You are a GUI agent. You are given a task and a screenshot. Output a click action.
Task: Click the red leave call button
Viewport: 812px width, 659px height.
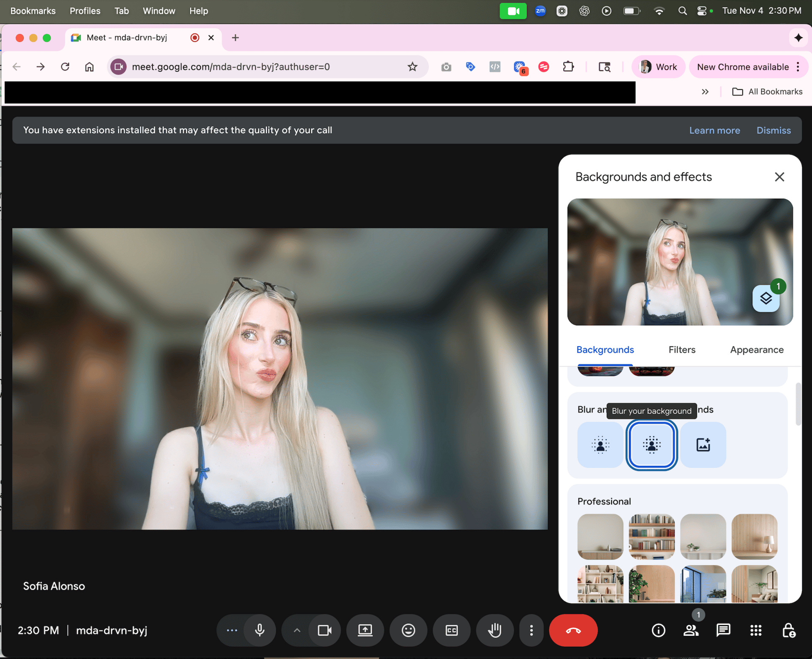click(573, 630)
